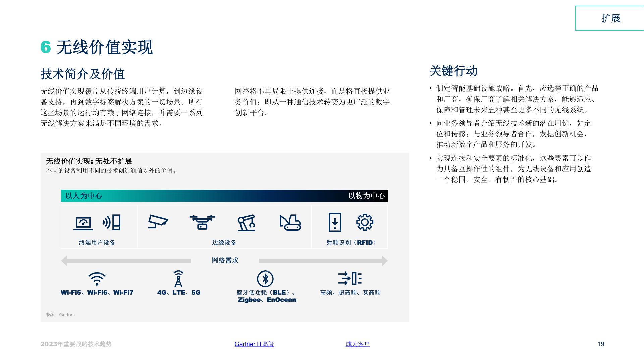Click the 无线价值实现: 无处不扩展 chart title
644x362 pixels.
89,161
